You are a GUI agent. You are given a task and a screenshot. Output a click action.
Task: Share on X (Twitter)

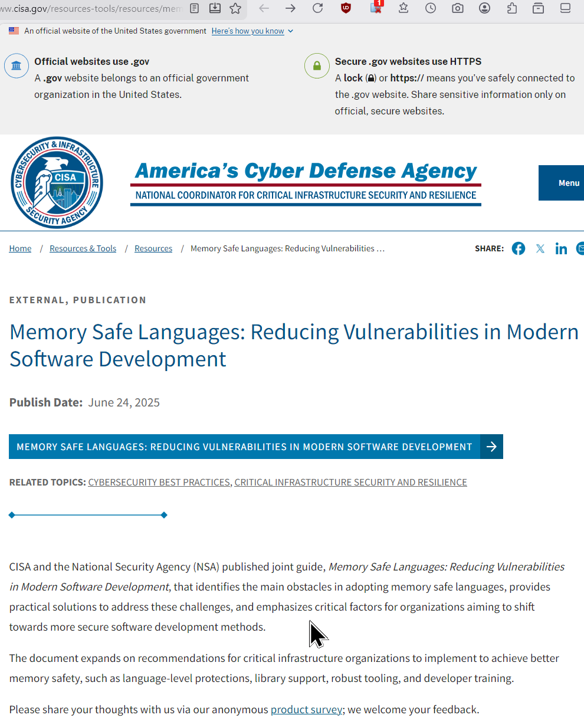click(x=540, y=248)
